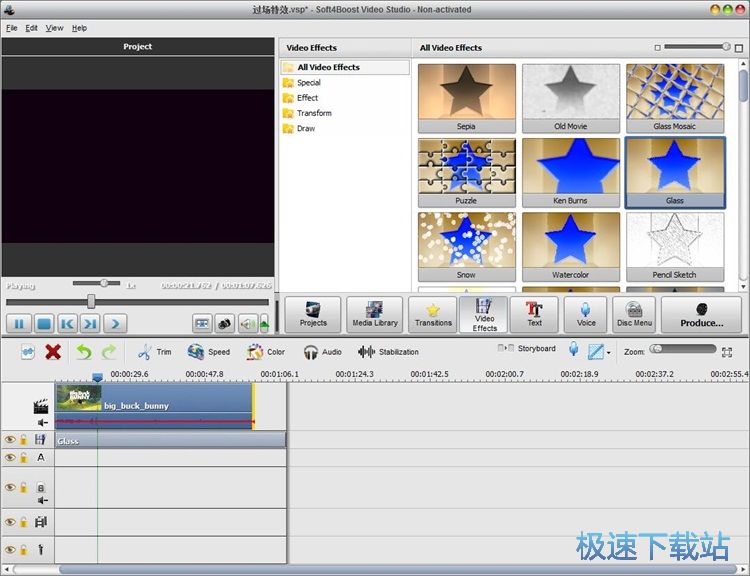Choose the Glass Mosaic effect thumbnail
This screenshot has height=576, width=750.
click(x=675, y=99)
